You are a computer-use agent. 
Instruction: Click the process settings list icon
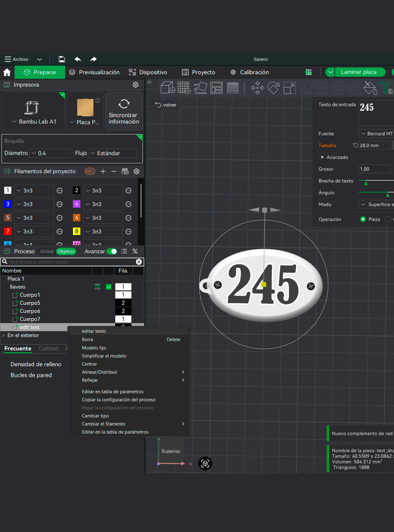[124, 251]
